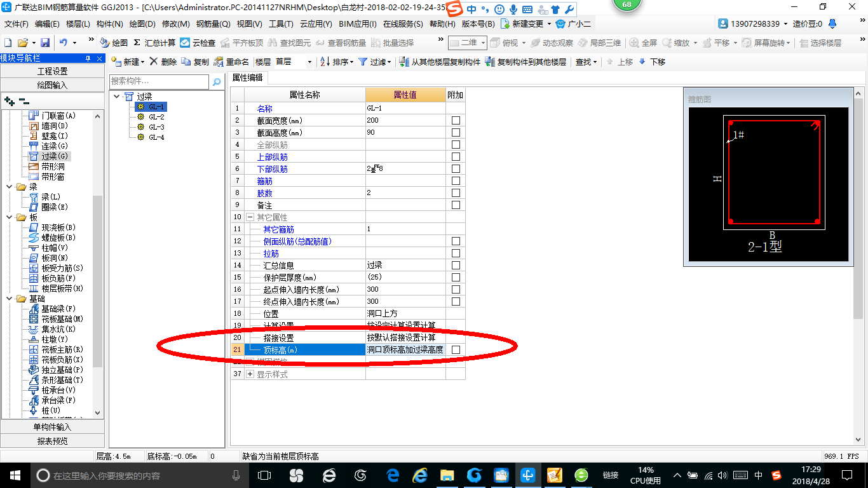Run 汇总计算 summary calculation
Screen dimensions: 868x488
(x=154, y=43)
